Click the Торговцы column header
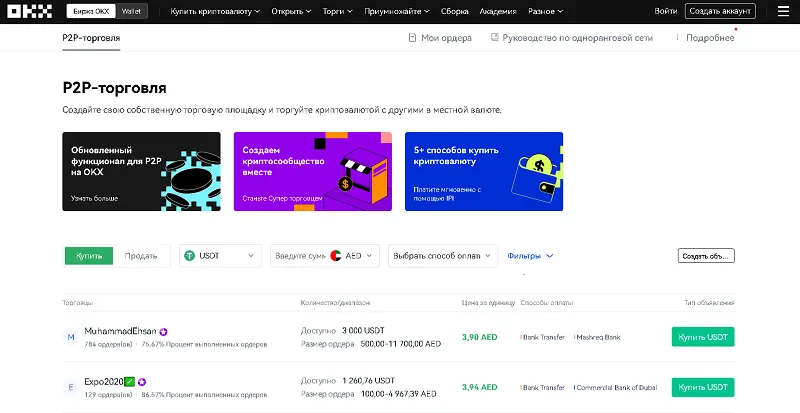The width and height of the screenshot is (800, 413). tap(78, 303)
